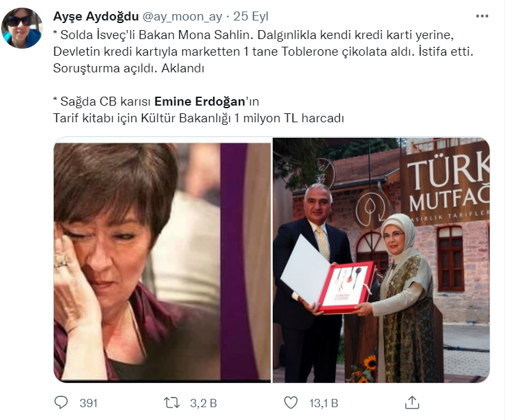Image resolution: width=505 pixels, height=420 pixels.
Task: Open Ayşe Aydoğdu's profile avatar
Action: coord(22,28)
